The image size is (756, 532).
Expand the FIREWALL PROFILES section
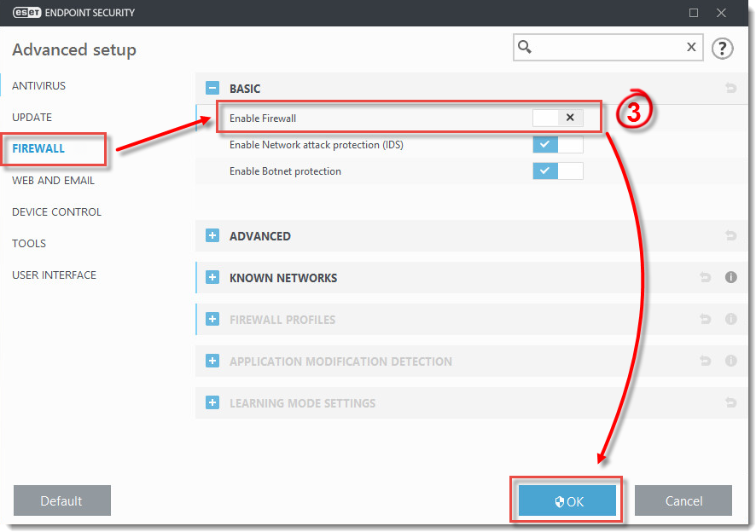point(212,319)
